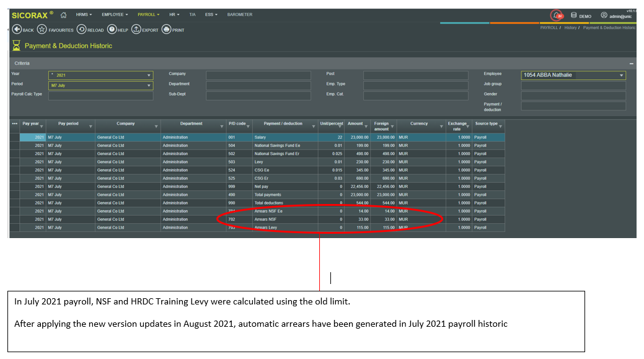644x359 pixels.
Task: Expand the Period M7 July dropdown
Action: tap(149, 86)
